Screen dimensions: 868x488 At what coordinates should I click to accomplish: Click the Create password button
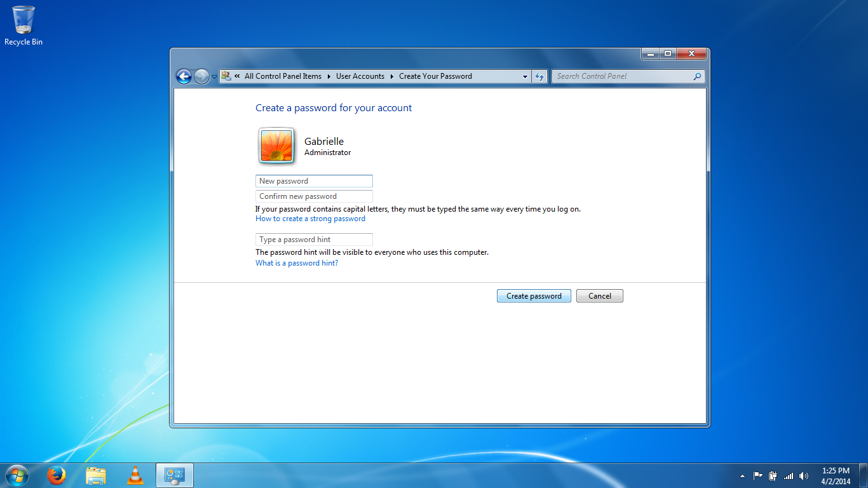tap(534, 296)
